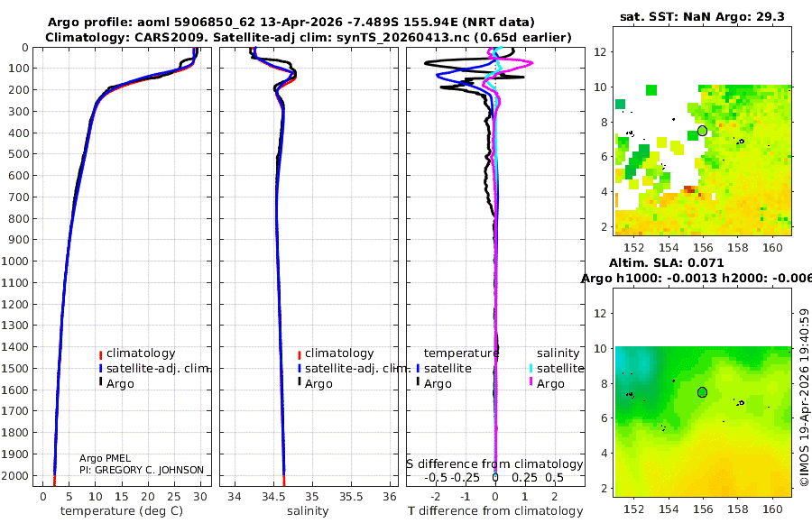Click the 34.5 tick on salinity axis
Viewport: 812px width, 523px height.
272,497
